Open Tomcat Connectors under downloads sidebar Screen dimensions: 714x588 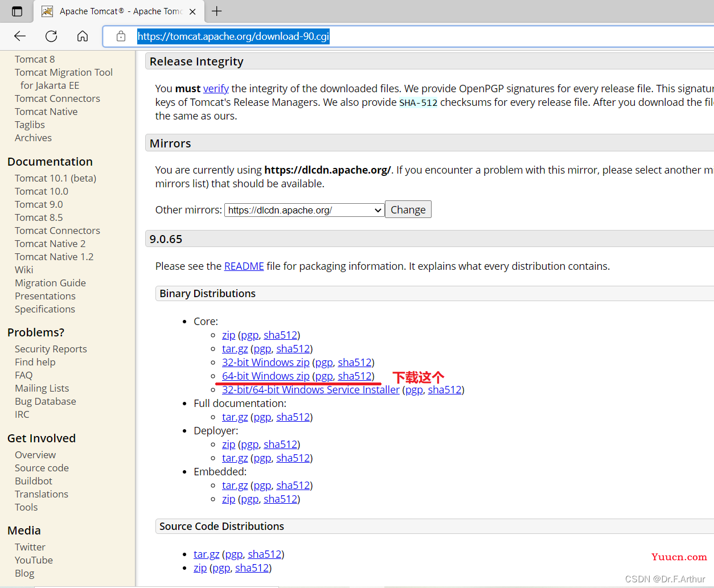(x=58, y=98)
